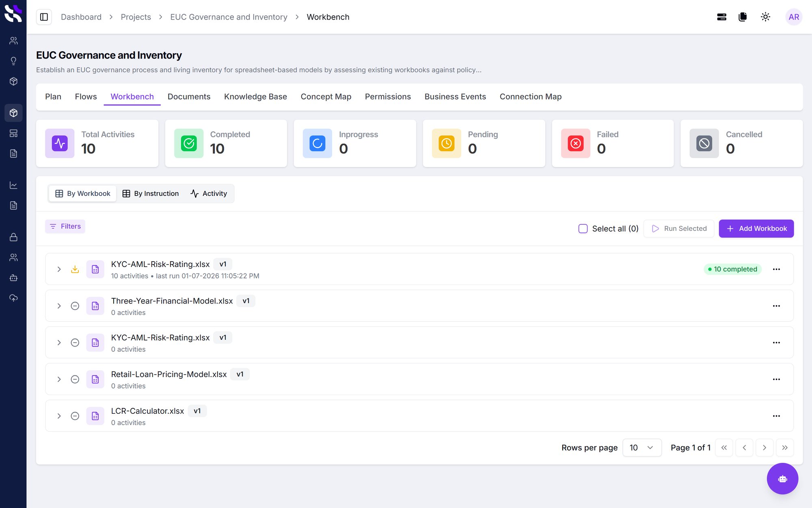This screenshot has height=508, width=812.
Task: Click the cloud upload sidebar icon
Action: (13, 298)
